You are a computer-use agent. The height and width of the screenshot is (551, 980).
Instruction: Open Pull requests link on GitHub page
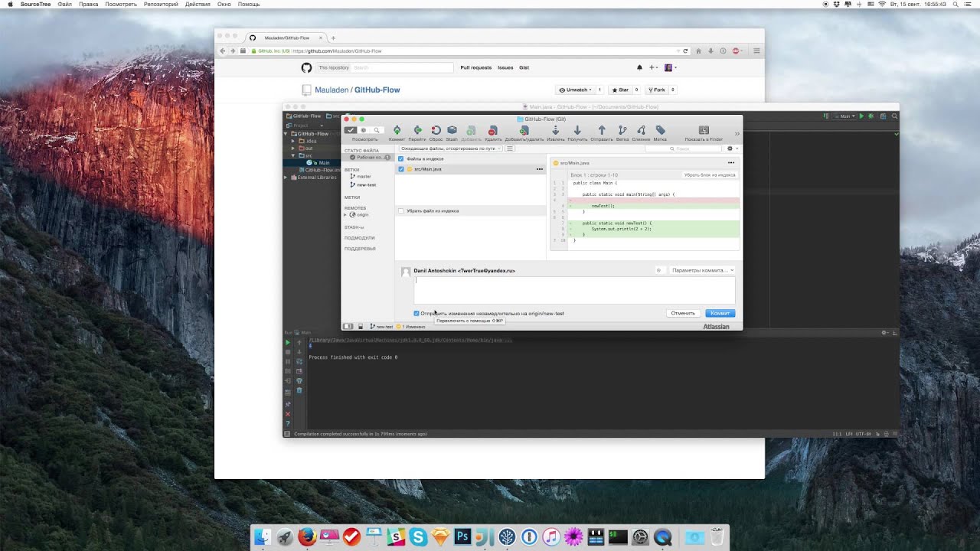click(x=475, y=67)
